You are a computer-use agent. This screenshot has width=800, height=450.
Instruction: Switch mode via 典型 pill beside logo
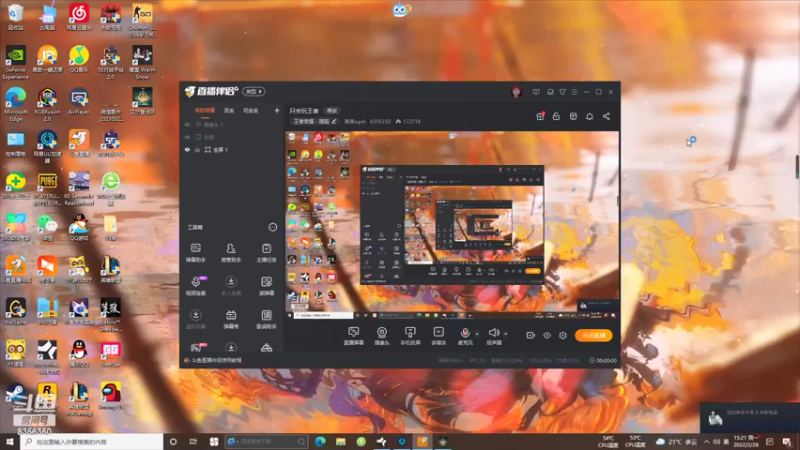point(253,92)
